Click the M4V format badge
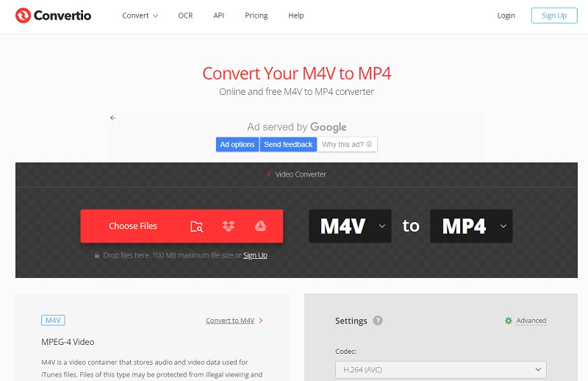 click(53, 320)
